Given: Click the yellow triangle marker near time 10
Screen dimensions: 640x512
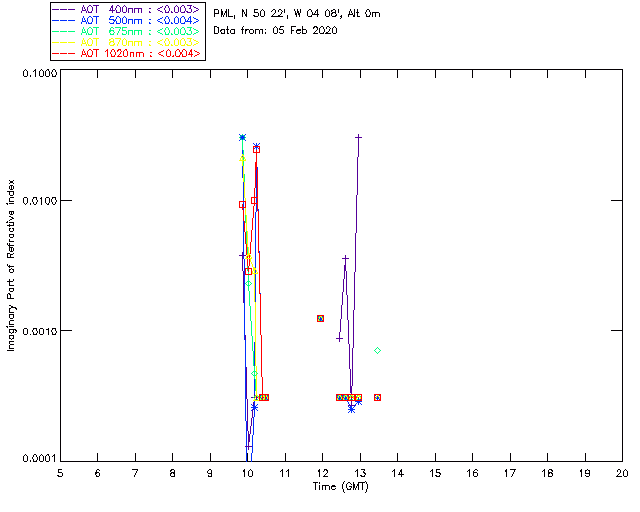Looking at the screenshot, I should (242, 158).
